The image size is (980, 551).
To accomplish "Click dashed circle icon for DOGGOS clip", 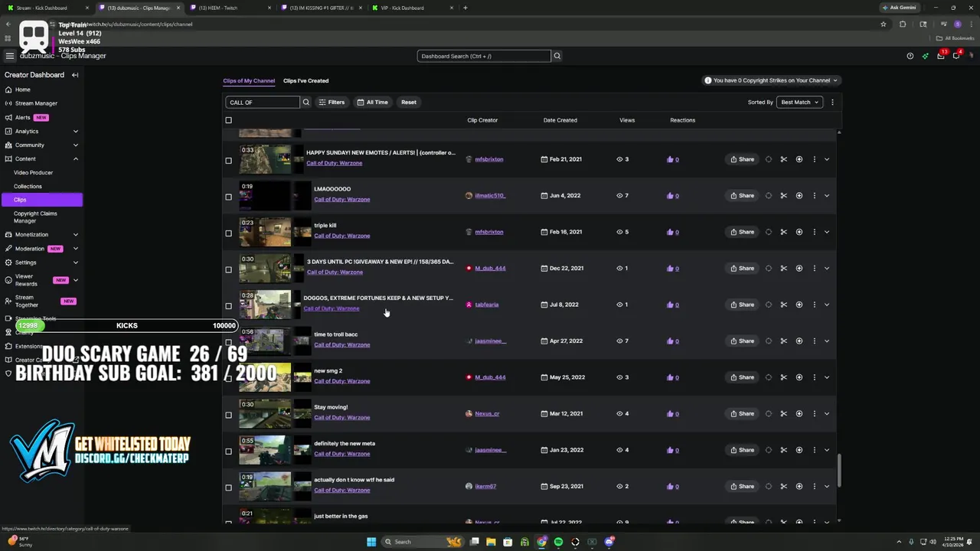I will click(769, 305).
